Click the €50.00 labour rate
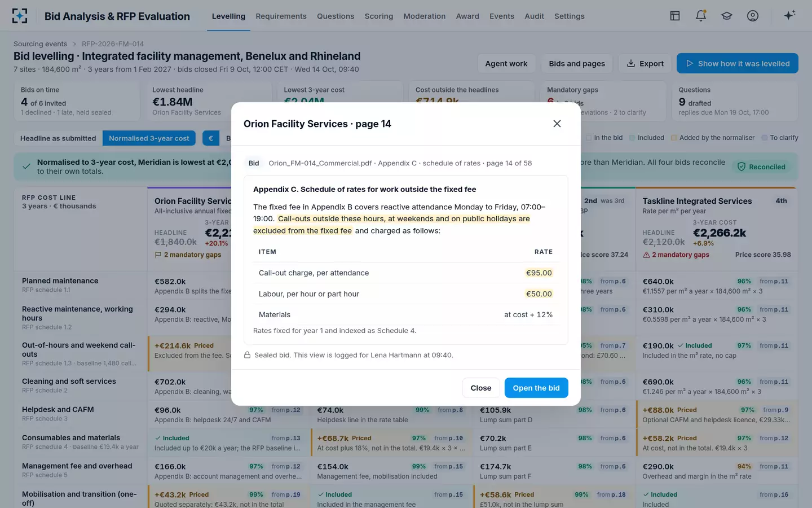This screenshot has width=812, height=508. (539, 294)
